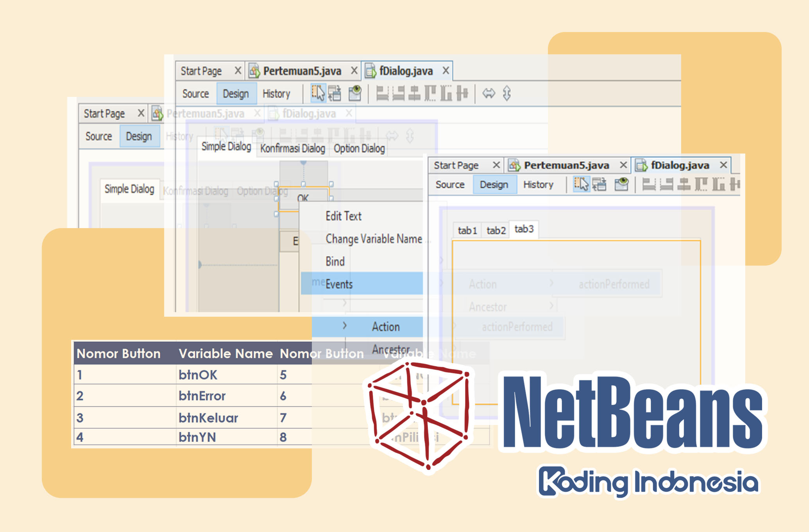
Task: Click Align Bottom in Row icon, center window
Action: pyautogui.click(x=446, y=93)
